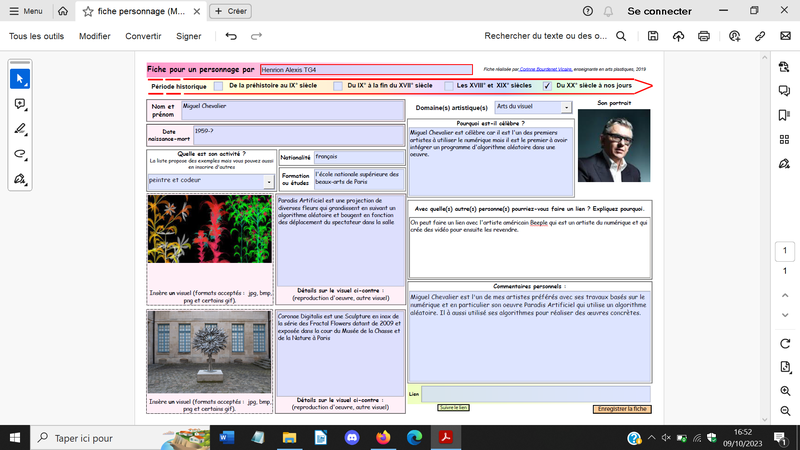Rotate the page view clockwise
The height and width of the screenshot is (450, 800).
(x=785, y=343)
